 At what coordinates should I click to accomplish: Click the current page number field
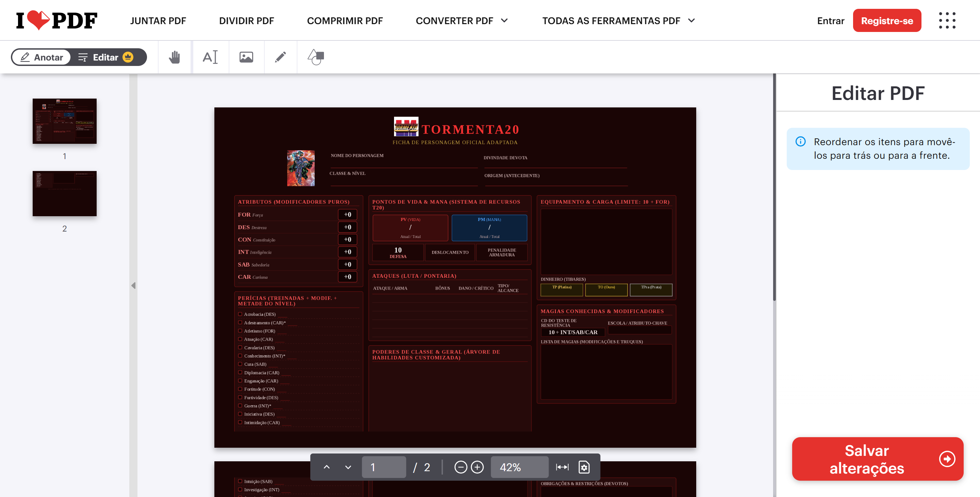coord(383,467)
